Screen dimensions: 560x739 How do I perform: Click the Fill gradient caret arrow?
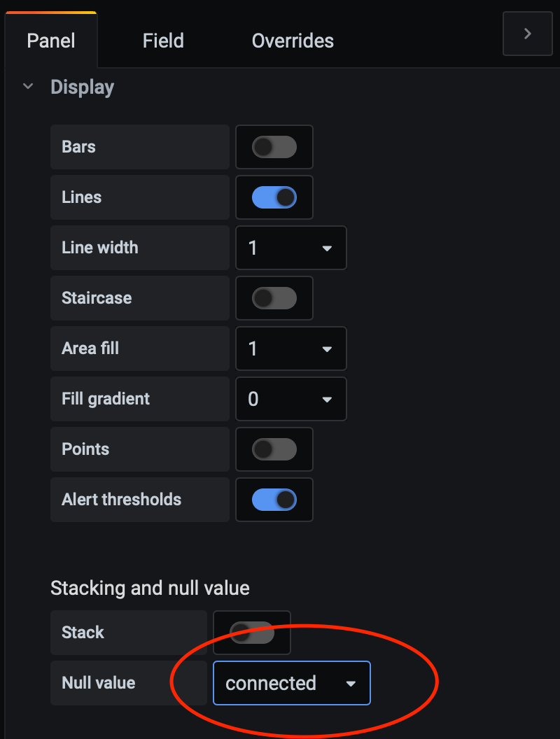coord(327,400)
